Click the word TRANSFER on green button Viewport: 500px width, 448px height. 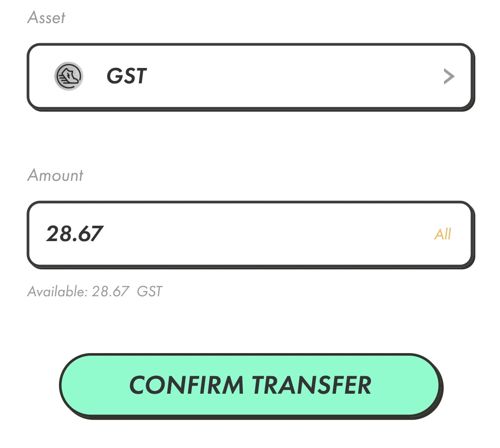tap(312, 386)
